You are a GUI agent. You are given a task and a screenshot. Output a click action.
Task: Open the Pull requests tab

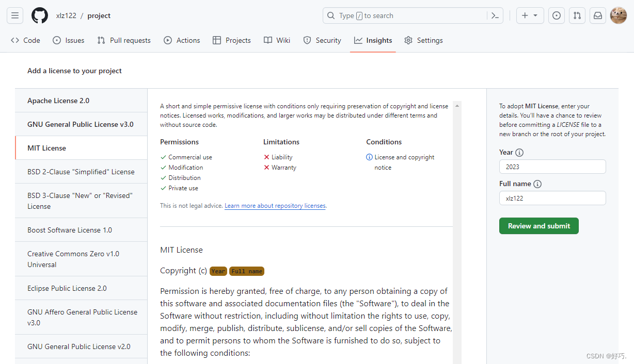coord(124,40)
